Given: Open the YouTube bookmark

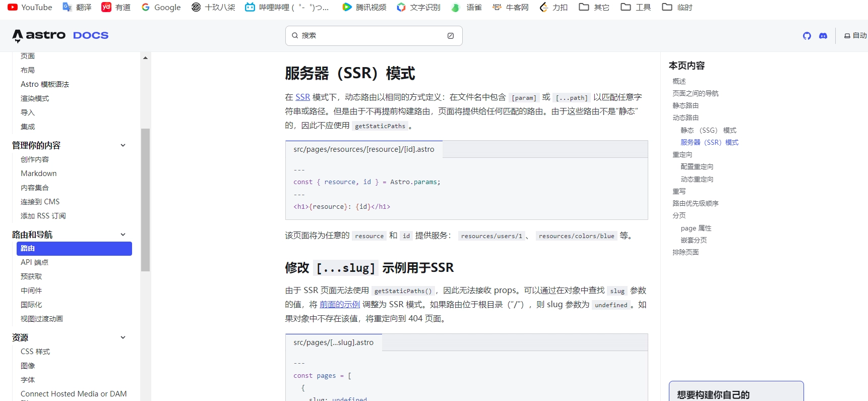Looking at the screenshot, I should click(x=30, y=7).
